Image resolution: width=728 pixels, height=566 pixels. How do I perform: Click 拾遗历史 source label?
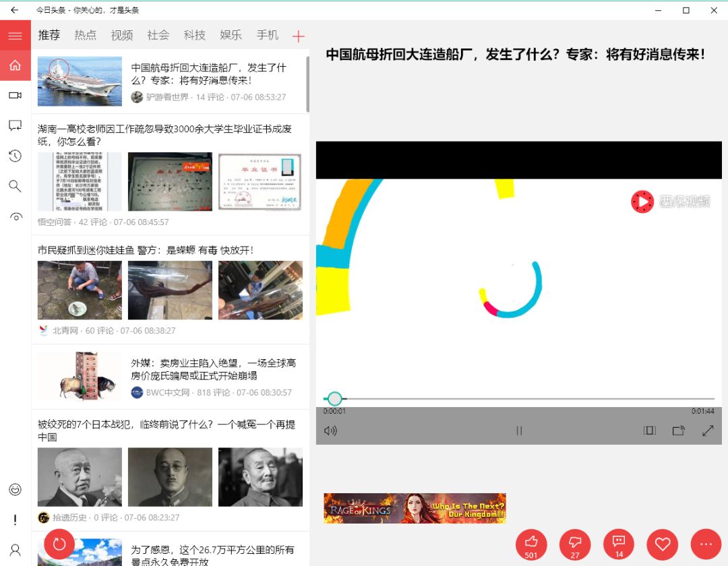coord(69,517)
